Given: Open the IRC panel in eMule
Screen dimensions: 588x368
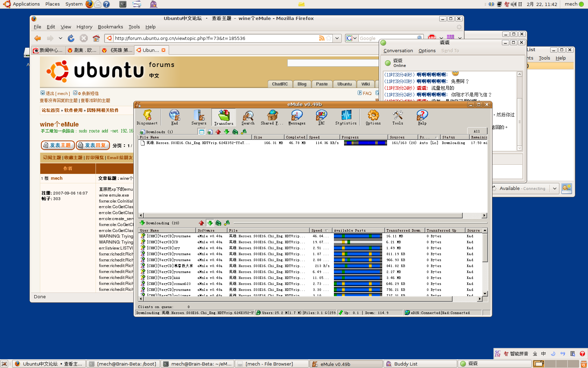Looking at the screenshot, I should point(321,117).
